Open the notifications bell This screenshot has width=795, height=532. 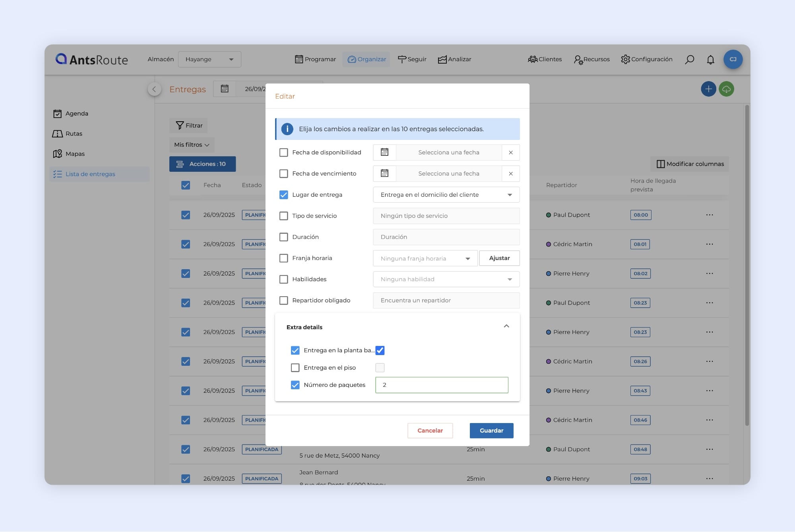tap(710, 60)
